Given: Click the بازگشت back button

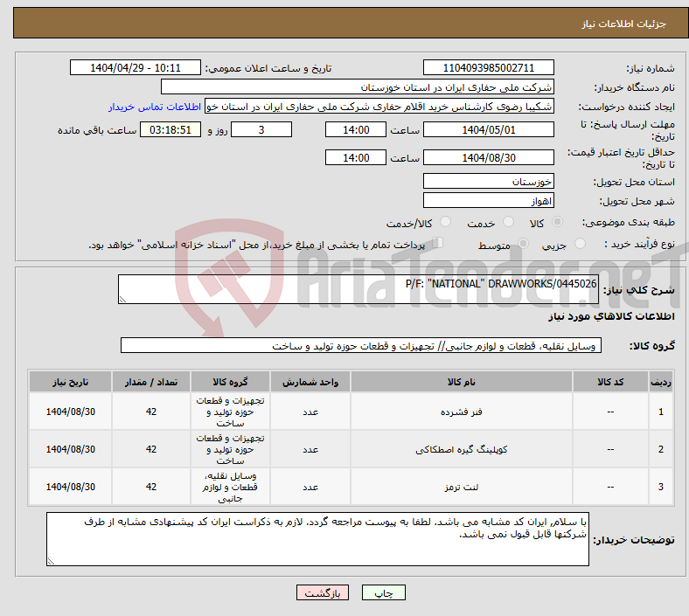Looking at the screenshot, I should pyautogui.click(x=323, y=592).
